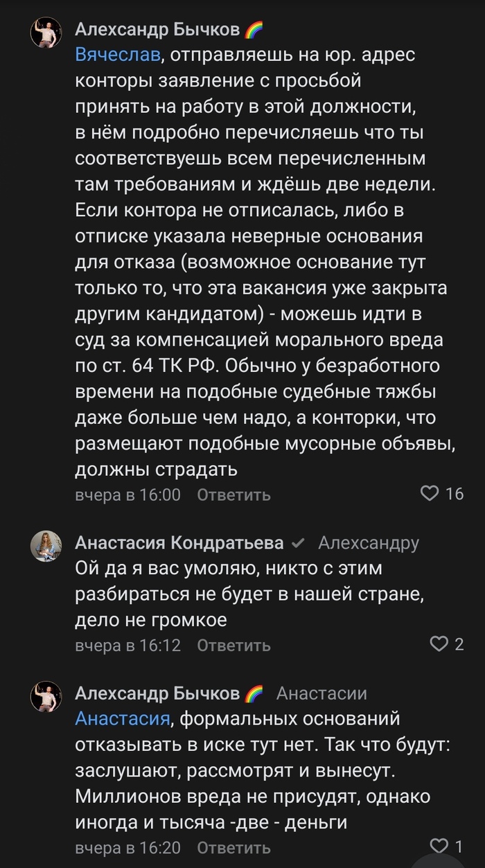The width and height of the screenshot is (485, 868).
Task: Open Александр Бычков's avatar on the top comment
Action: [x=46, y=32]
